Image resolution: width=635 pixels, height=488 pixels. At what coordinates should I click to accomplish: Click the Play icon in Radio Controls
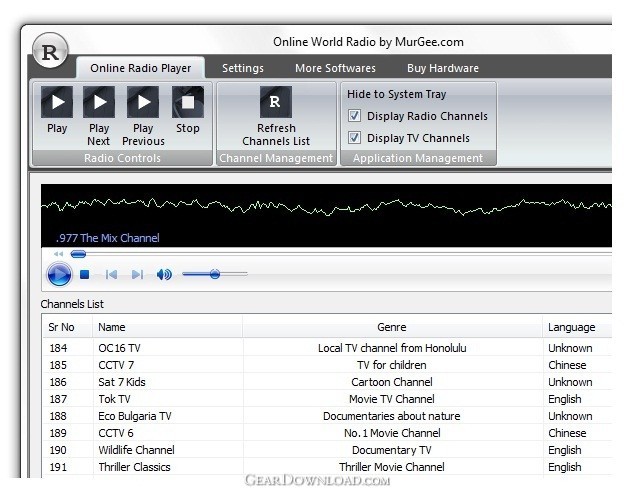coord(57,102)
